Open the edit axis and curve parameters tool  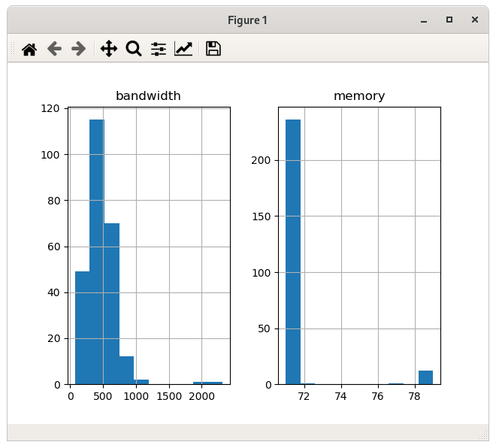(183, 50)
